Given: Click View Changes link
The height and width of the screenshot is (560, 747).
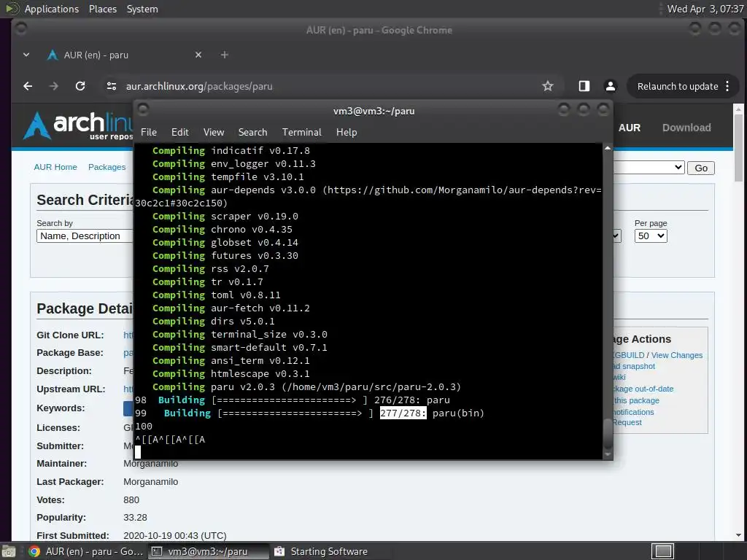Looking at the screenshot, I should (x=676, y=355).
